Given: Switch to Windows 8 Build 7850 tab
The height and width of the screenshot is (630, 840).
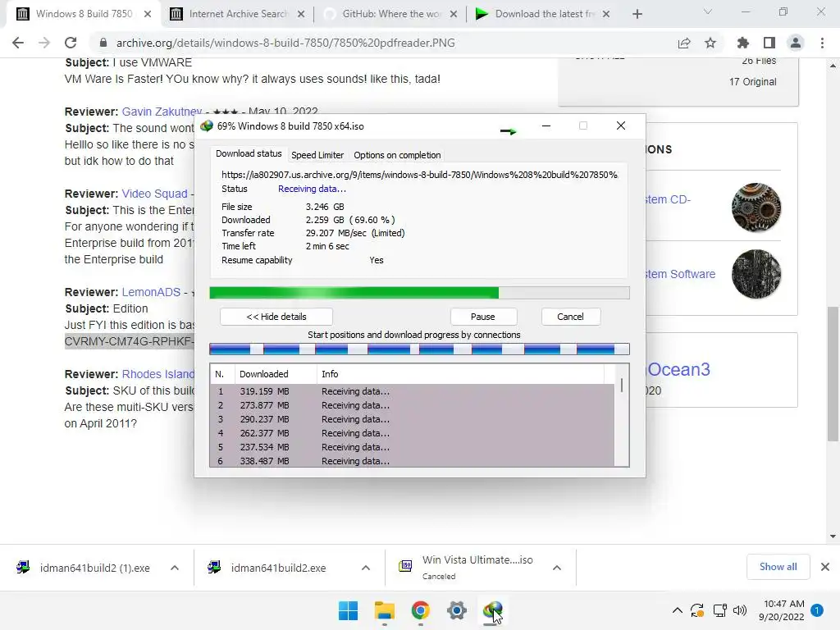Looking at the screenshot, I should [84, 14].
